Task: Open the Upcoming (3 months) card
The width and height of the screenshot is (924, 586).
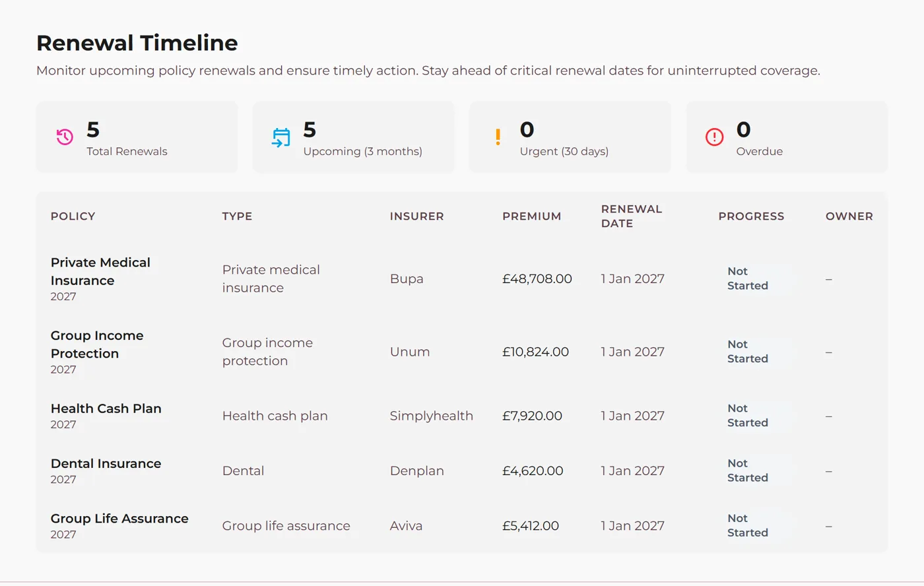Action: (x=354, y=137)
